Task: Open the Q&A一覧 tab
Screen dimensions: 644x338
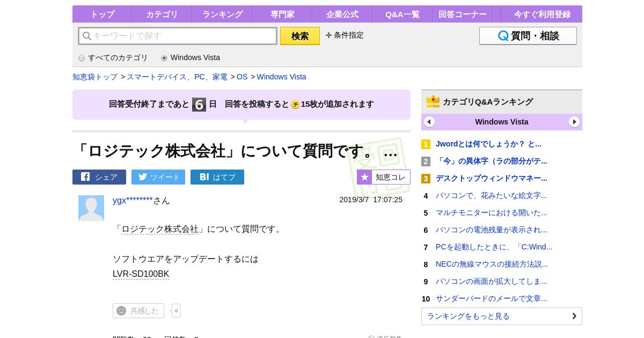Action: [x=402, y=14]
